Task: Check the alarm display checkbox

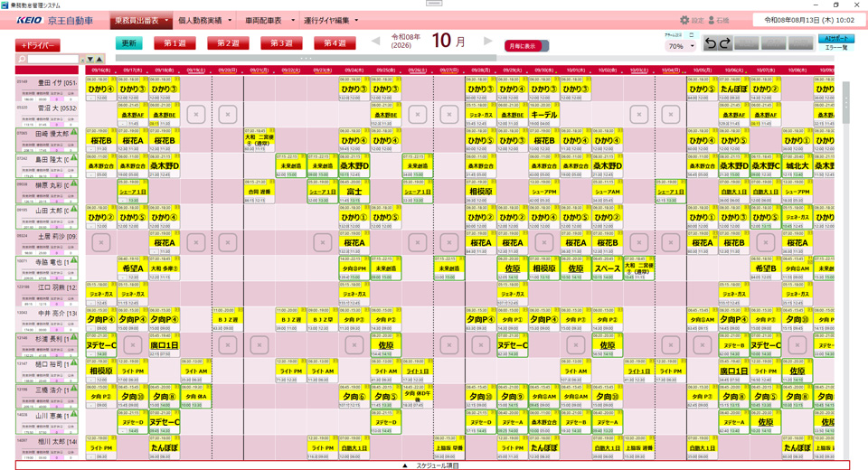Action: [691, 35]
